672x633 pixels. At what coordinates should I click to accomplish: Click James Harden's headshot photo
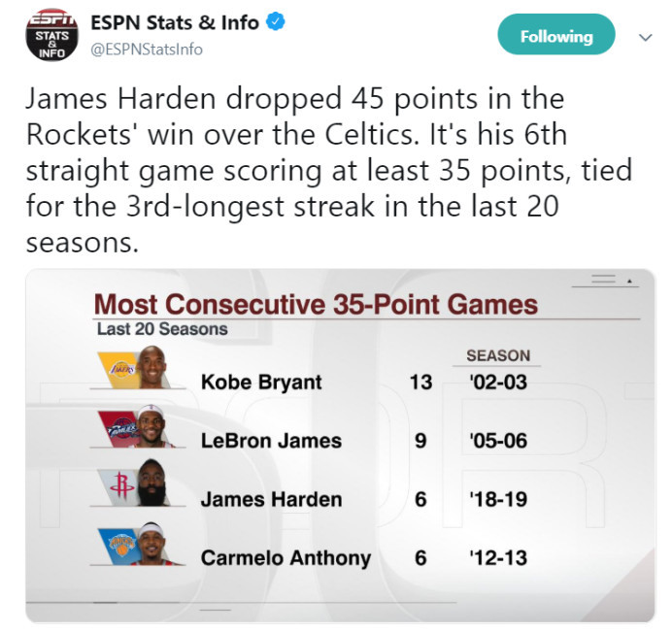pyautogui.click(x=152, y=483)
